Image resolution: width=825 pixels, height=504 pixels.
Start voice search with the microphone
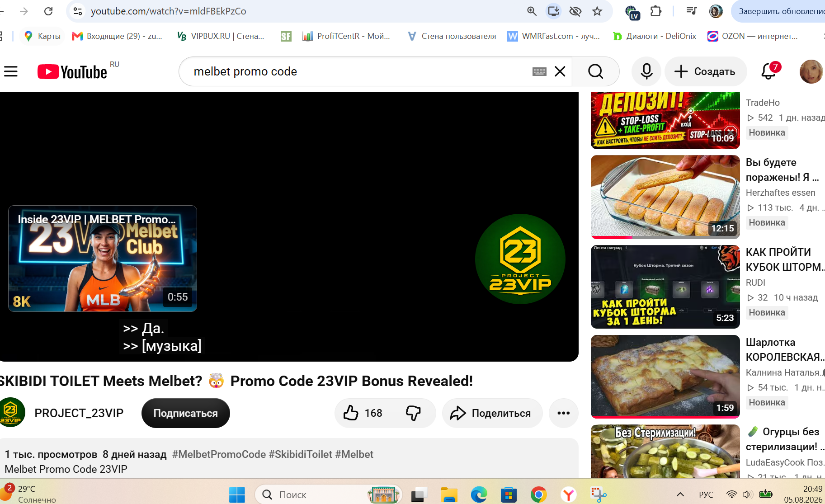[646, 71]
